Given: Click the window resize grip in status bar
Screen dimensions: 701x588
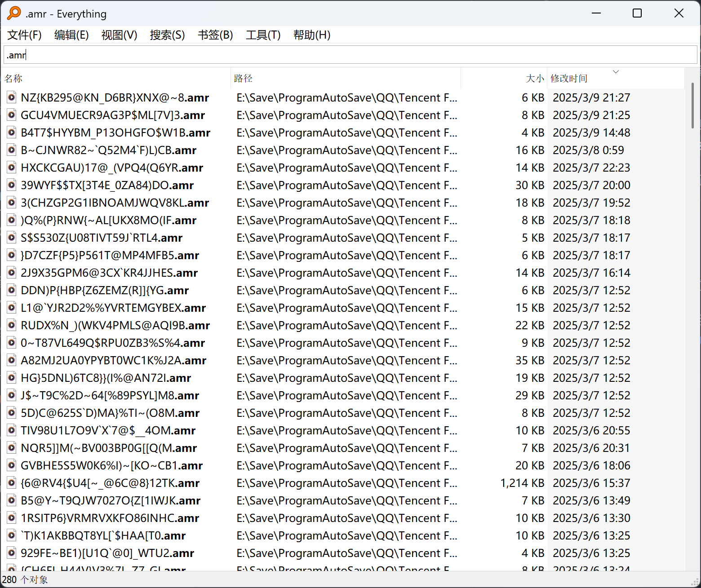Looking at the screenshot, I should [695, 582].
